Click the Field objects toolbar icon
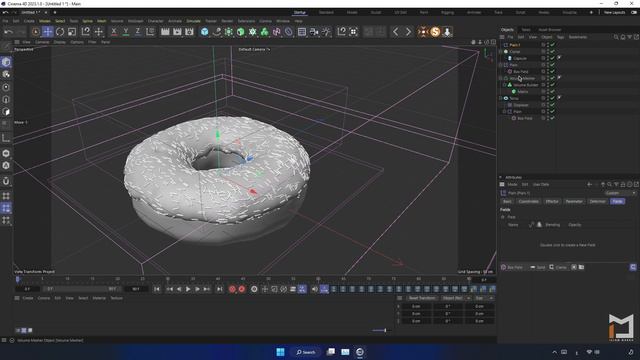This screenshot has width=640, height=360. coord(289,32)
